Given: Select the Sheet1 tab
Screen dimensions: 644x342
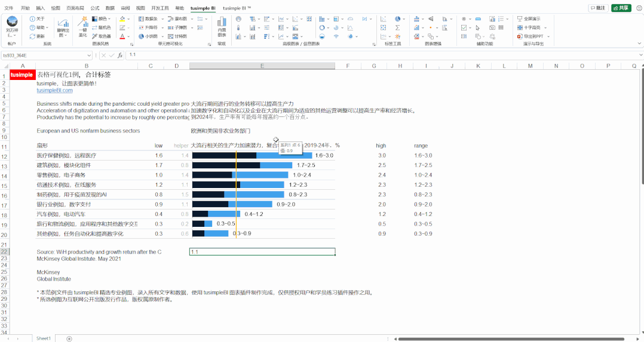Looking at the screenshot, I should point(44,338).
